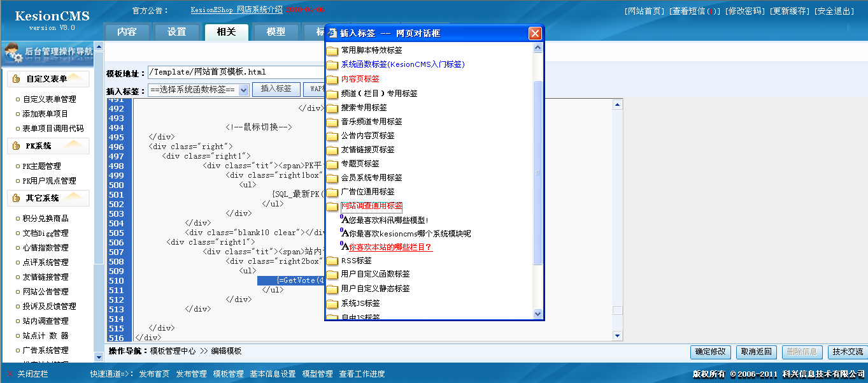Image resolution: width=868 pixels, height=383 pixels.
Task: Click the 模板地址 input field
Action: pyautogui.click(x=236, y=72)
